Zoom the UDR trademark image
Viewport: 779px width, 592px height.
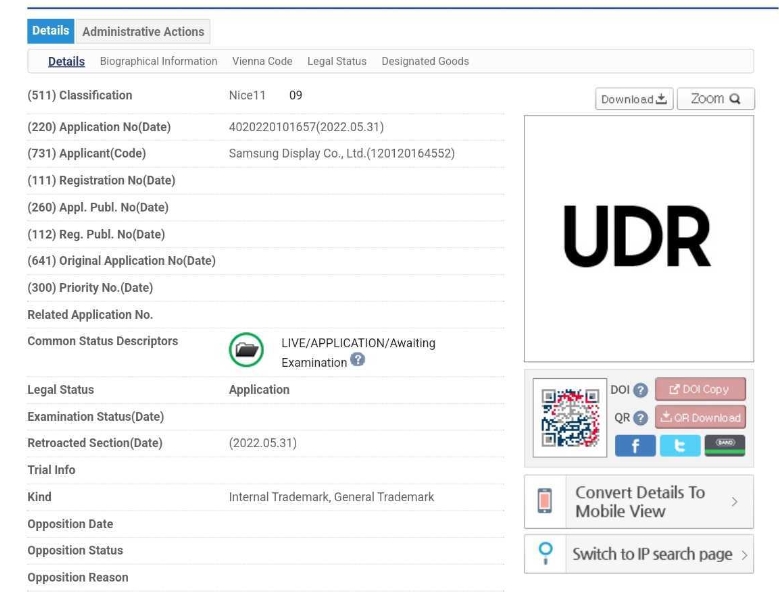[715, 99]
